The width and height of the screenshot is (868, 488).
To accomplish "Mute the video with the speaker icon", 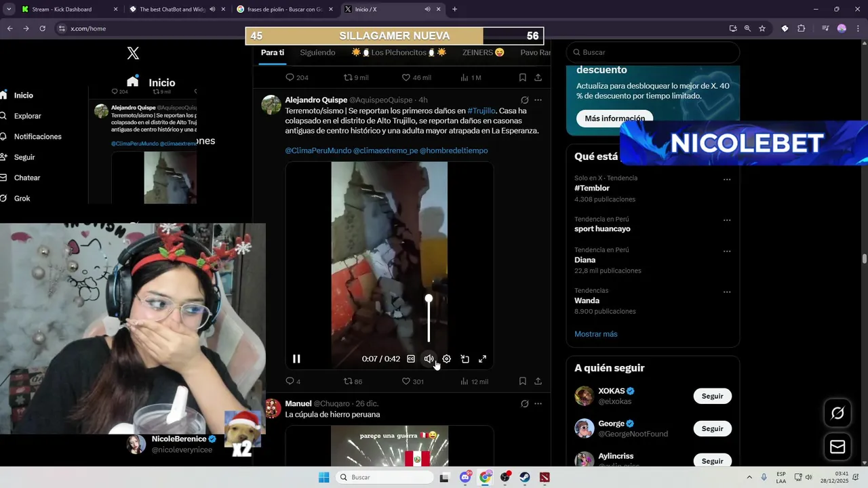I will click(429, 359).
